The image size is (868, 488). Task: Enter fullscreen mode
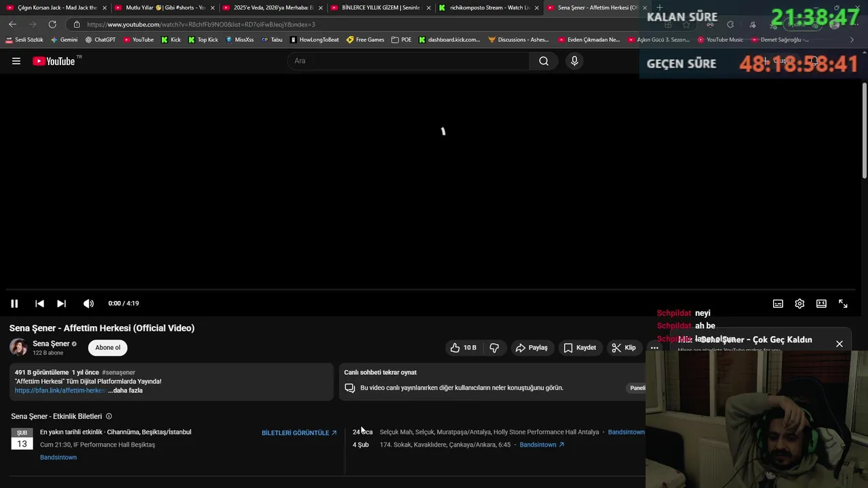(843, 304)
